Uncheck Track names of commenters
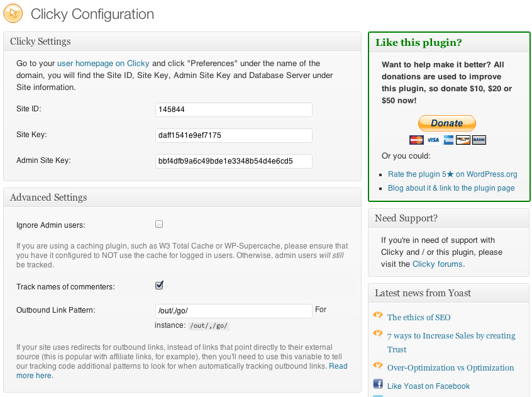 tap(159, 286)
